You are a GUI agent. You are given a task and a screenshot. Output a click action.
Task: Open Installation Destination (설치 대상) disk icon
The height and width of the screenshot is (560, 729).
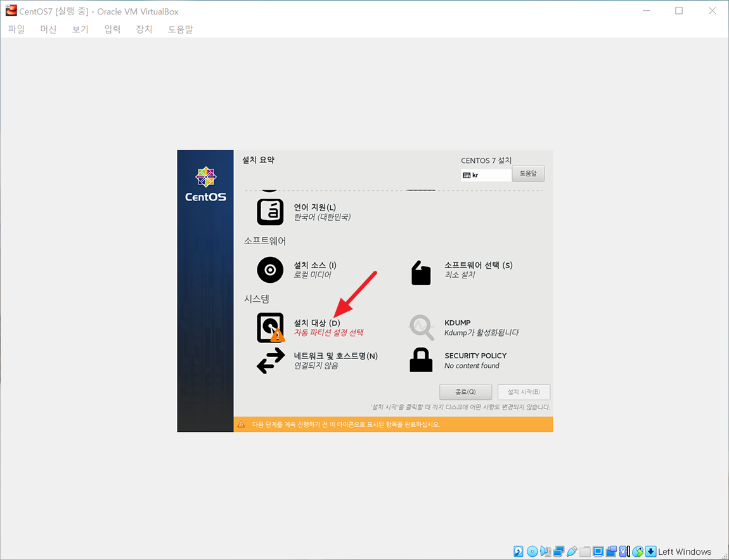[271, 327]
